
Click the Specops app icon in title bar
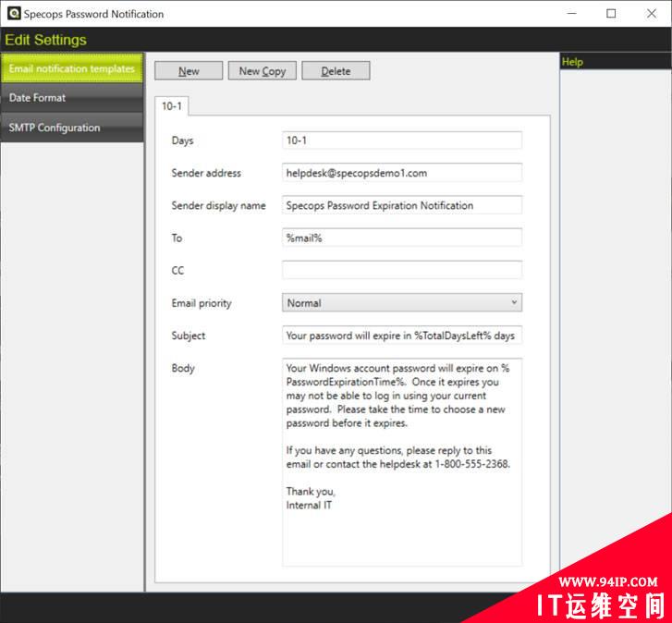[12, 14]
